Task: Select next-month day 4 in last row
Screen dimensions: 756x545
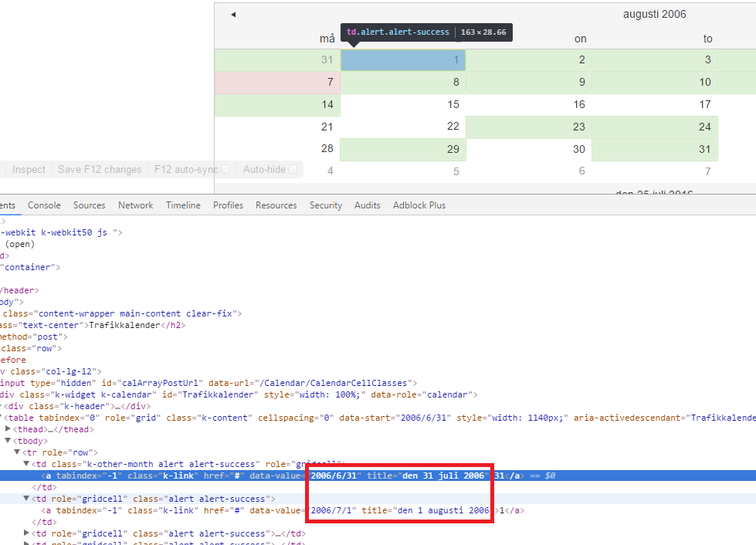Action: pyautogui.click(x=278, y=171)
